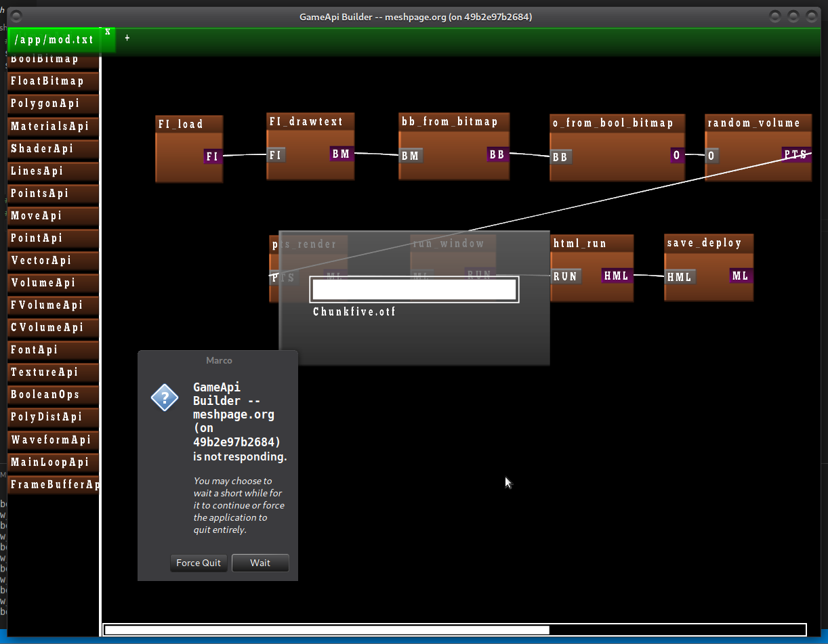Click the Chunkfive.otf text input field
Viewport: 828px width, 644px height.
click(x=414, y=289)
